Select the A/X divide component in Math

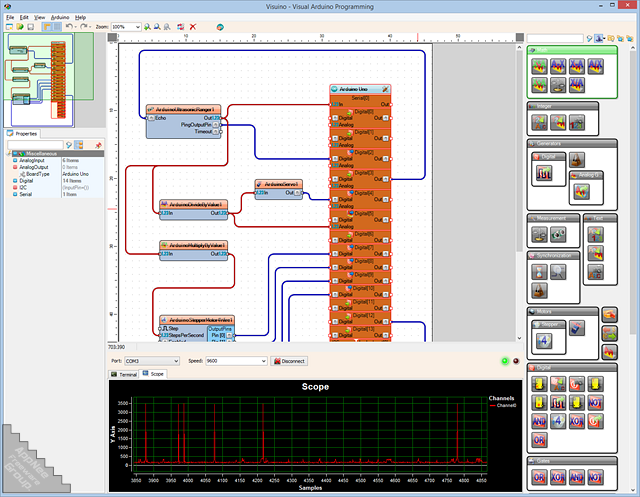[596, 66]
